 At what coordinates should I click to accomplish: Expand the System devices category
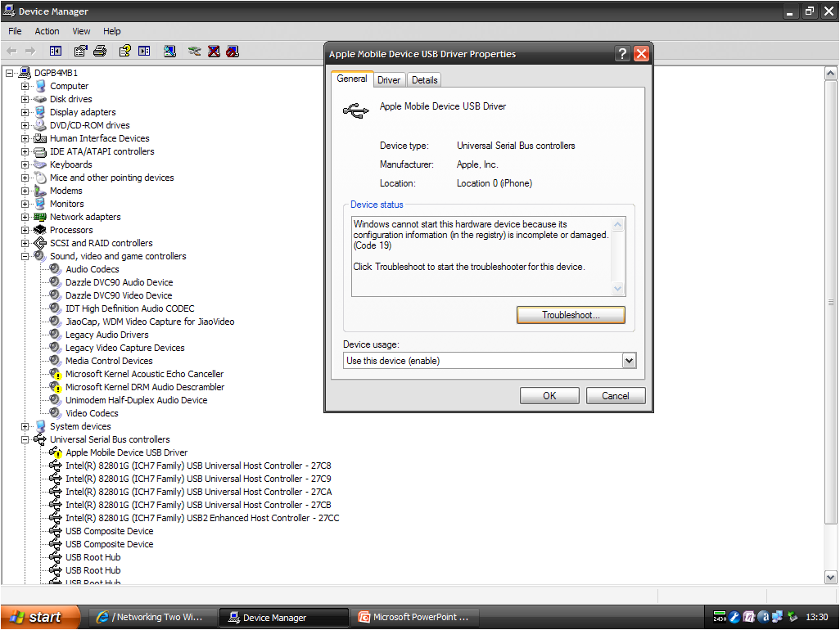[25, 426]
